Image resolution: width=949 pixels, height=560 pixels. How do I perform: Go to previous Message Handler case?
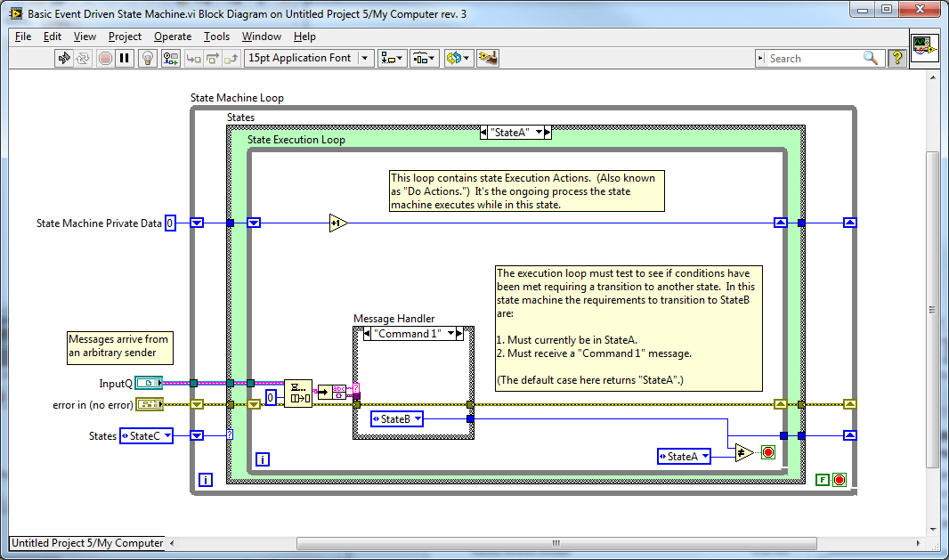(x=367, y=334)
